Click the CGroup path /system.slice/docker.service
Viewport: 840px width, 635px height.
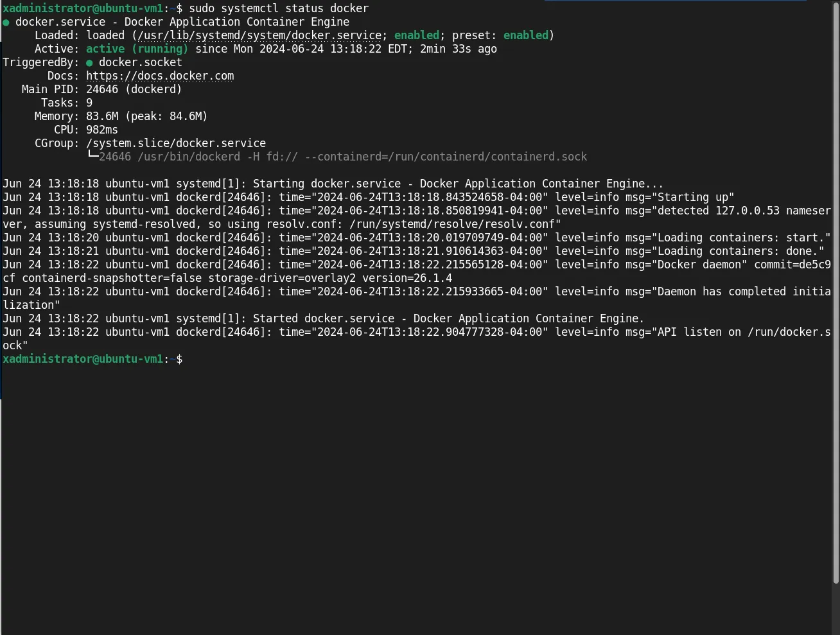(176, 143)
